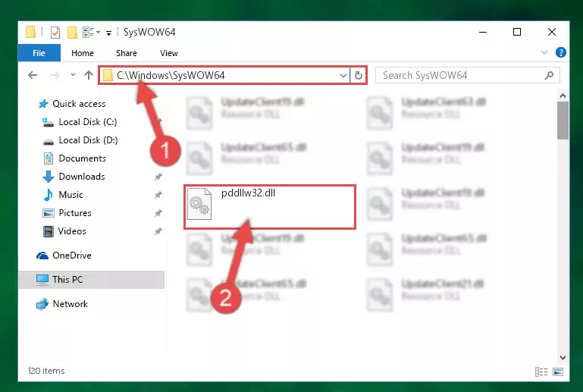
Task: Refresh the SysWOW64 folder
Action: 359,76
